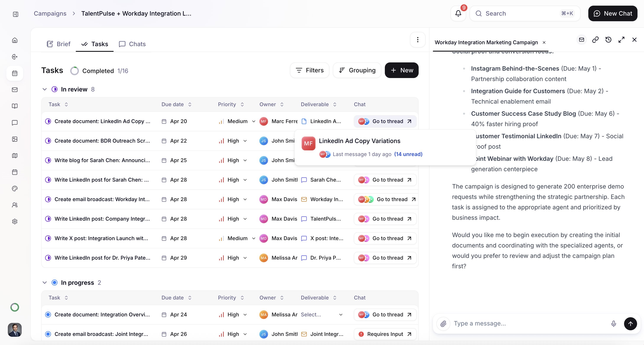
Task: Open Requires Input for Joint Integr email task
Action: 385,334
